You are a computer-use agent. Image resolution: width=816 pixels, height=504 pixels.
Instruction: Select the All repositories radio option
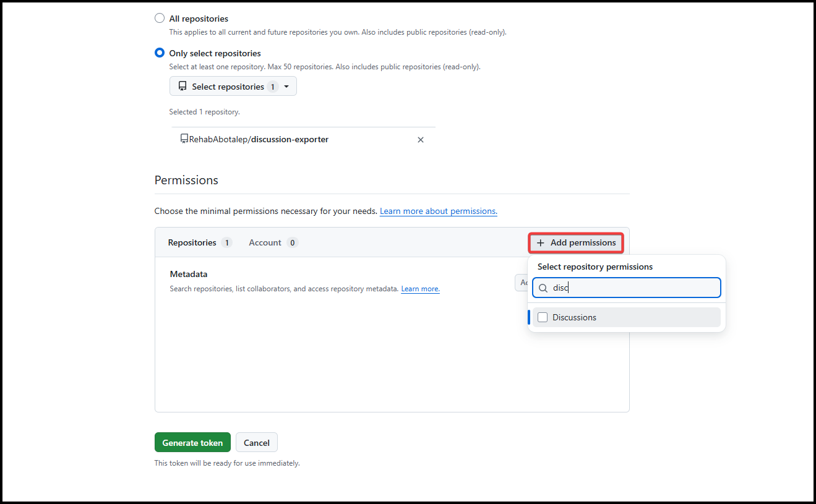(160, 19)
